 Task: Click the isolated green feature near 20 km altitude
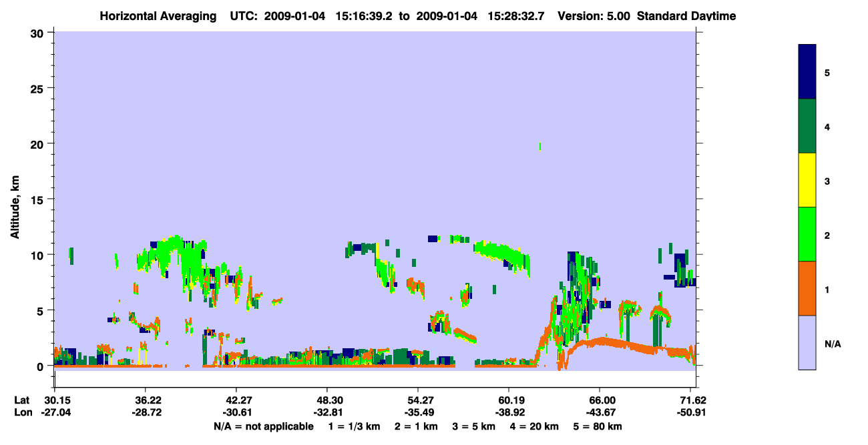pyautogui.click(x=539, y=146)
